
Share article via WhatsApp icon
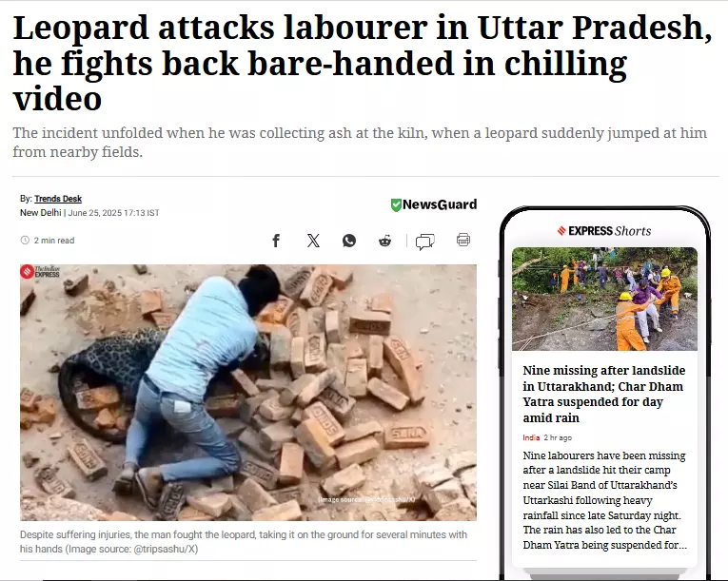[x=349, y=241]
